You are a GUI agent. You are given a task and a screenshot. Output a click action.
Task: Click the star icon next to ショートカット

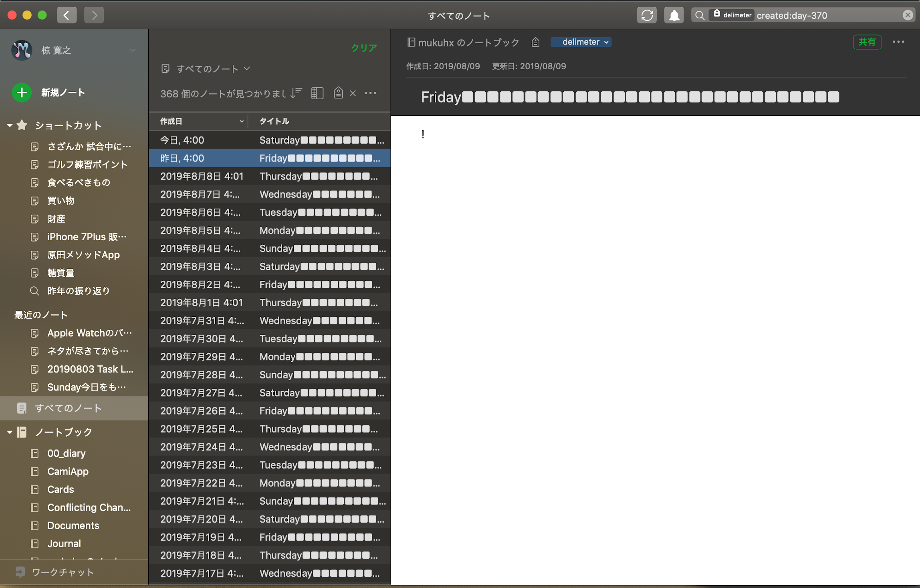(22, 125)
